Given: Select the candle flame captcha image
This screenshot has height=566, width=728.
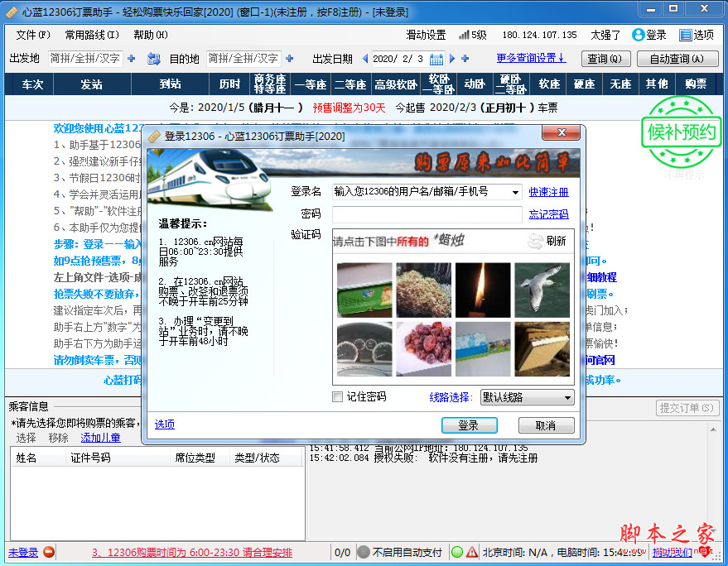Looking at the screenshot, I should 483,290.
